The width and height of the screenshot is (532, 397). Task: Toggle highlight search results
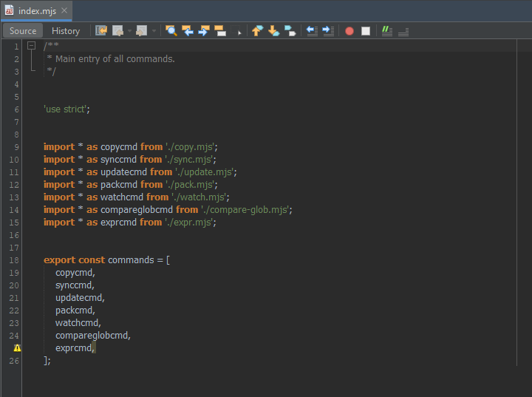pos(220,31)
